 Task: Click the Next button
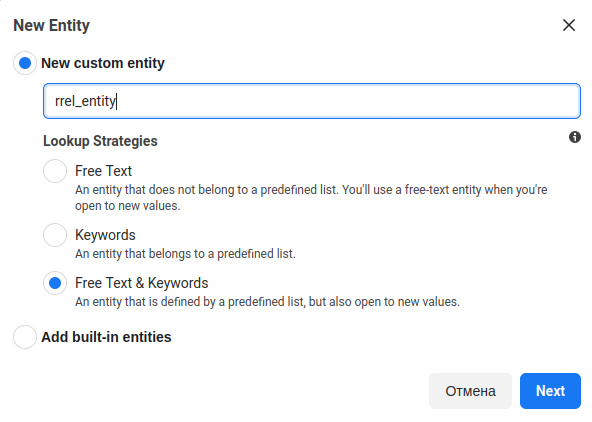[550, 391]
